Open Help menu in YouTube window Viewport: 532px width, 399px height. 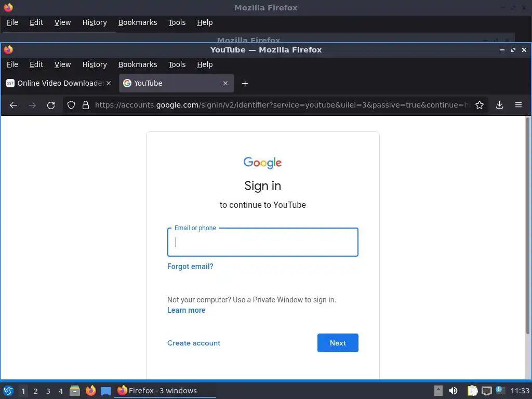coord(205,64)
